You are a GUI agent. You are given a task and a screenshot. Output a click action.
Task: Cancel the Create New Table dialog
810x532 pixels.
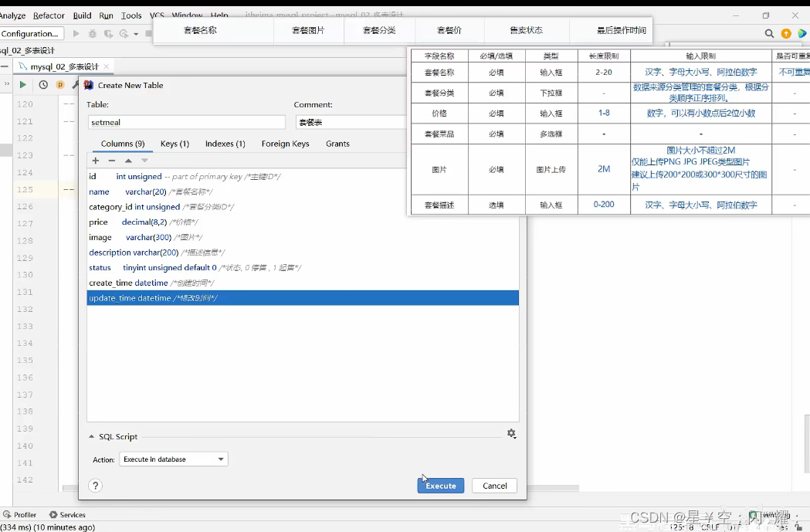(x=494, y=486)
